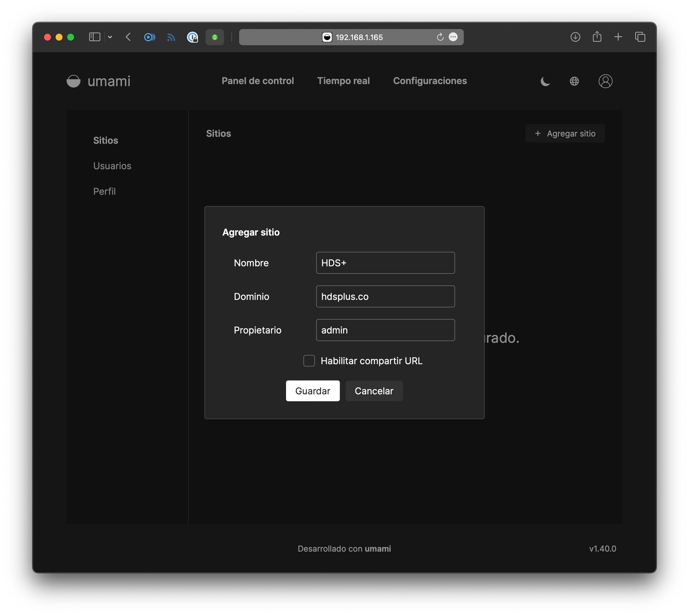Open the Propietario dropdown showing admin
689x616 pixels.
pyautogui.click(x=385, y=330)
